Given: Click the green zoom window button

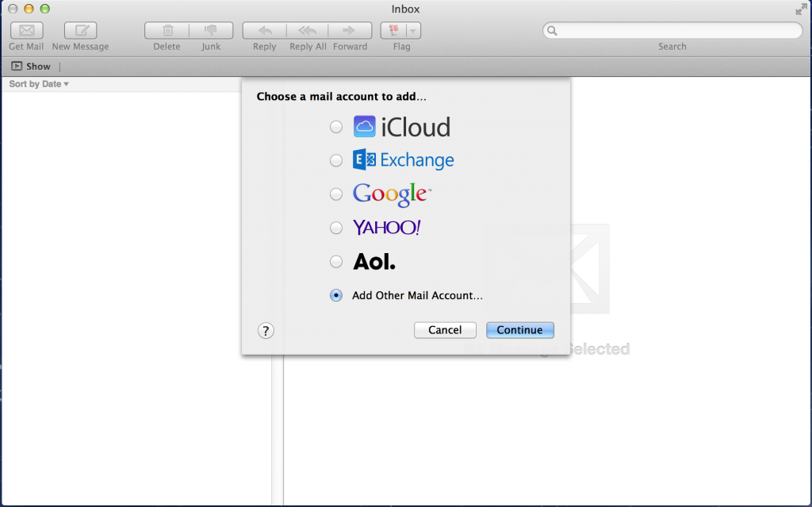Looking at the screenshot, I should click(45, 9).
